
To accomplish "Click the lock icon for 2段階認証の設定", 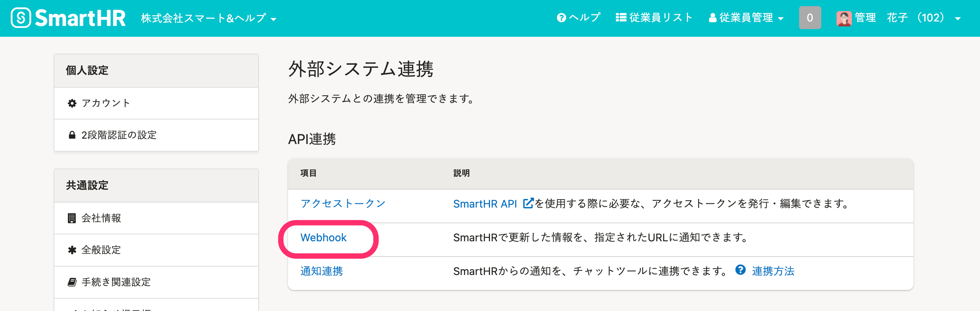I will [72, 135].
